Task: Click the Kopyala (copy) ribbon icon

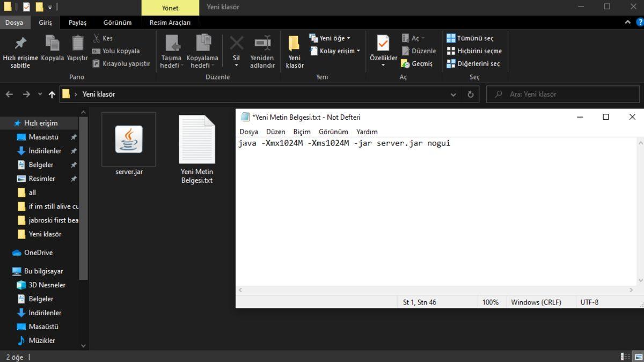Action: [52, 44]
